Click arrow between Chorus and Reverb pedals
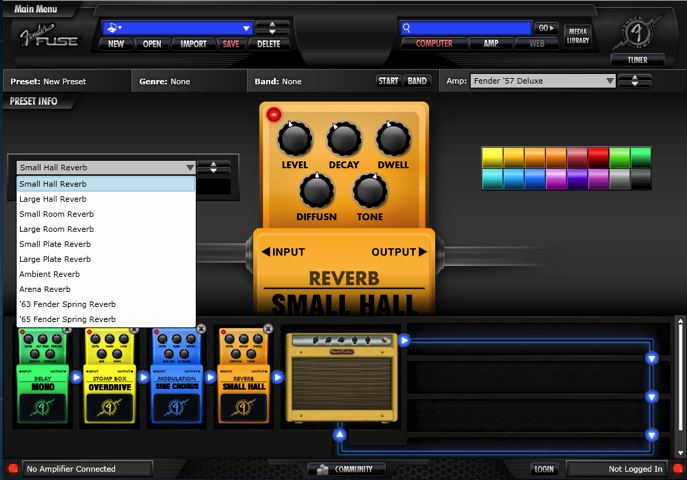Screen dimensions: 687x480 [210, 377]
